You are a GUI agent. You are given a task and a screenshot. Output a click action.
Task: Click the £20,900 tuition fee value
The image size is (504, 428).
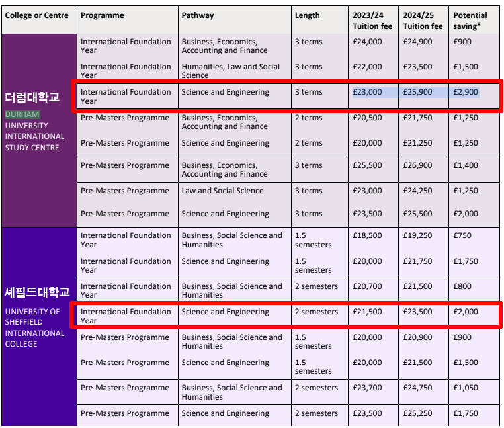tap(417, 337)
